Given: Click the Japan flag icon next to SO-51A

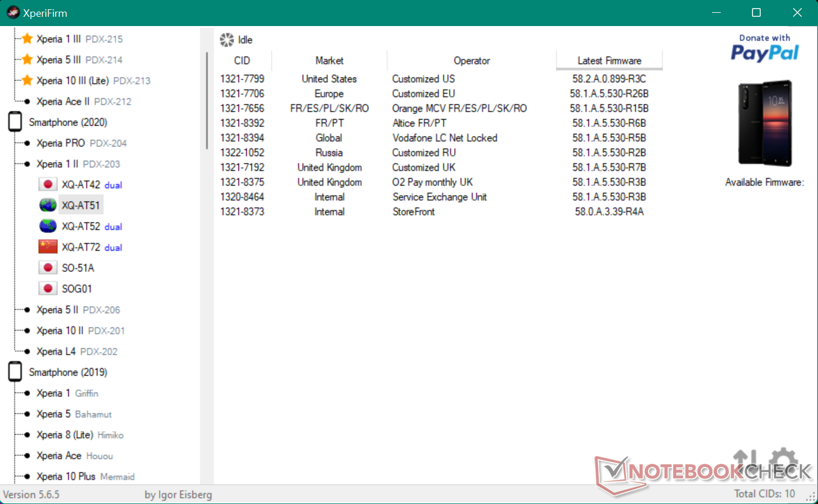Looking at the screenshot, I should tap(48, 268).
